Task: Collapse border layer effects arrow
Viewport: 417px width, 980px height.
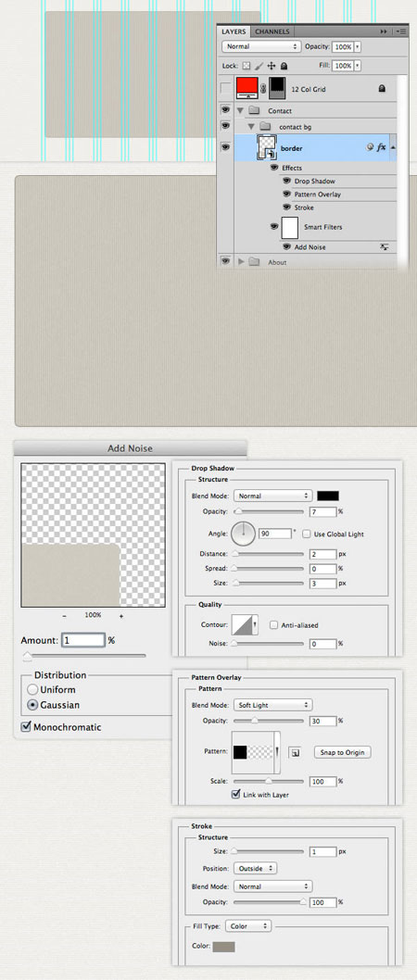Action: (x=393, y=148)
